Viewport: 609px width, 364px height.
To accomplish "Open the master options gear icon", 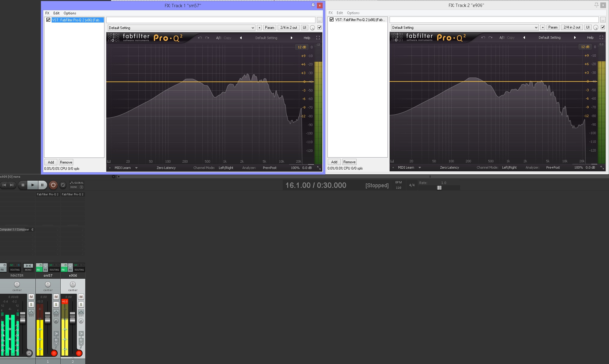I will [x=29, y=353].
